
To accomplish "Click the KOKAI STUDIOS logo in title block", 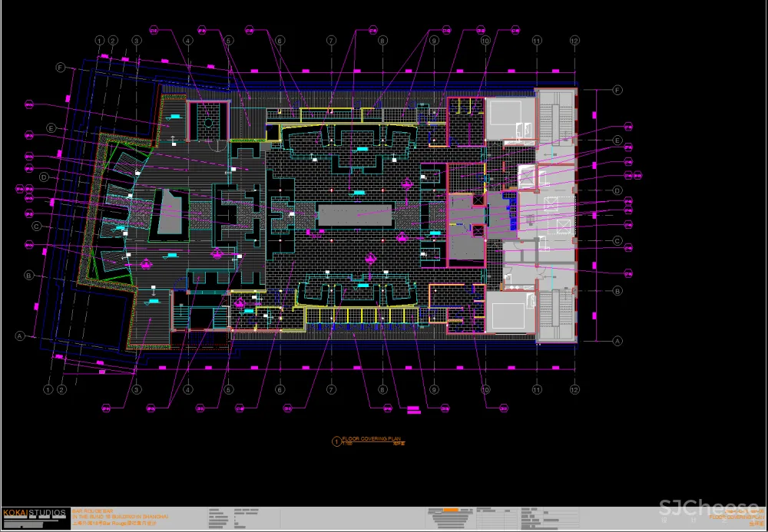I will pyautogui.click(x=34, y=513).
